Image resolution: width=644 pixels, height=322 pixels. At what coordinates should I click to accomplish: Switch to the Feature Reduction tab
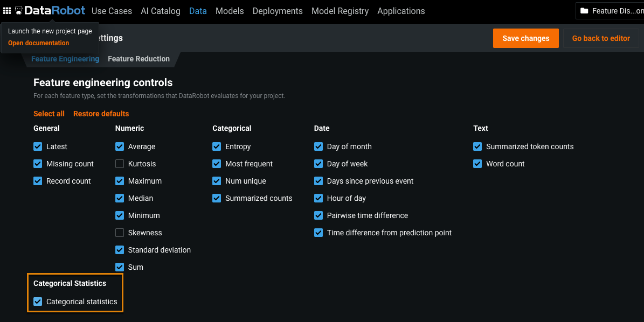(x=139, y=59)
